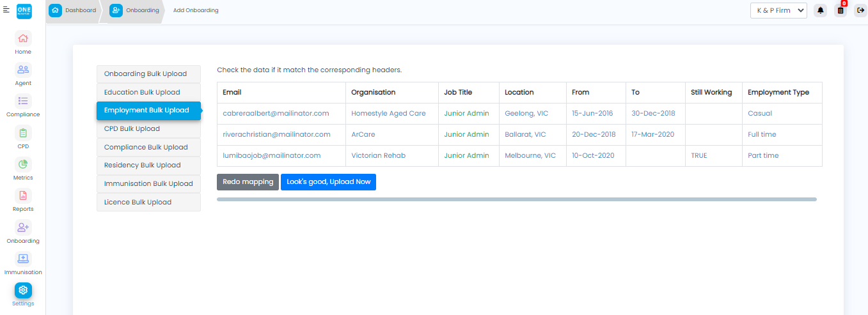Open the clipboard tasks icon with badge
This screenshot has width=868, height=315.
(x=840, y=10)
